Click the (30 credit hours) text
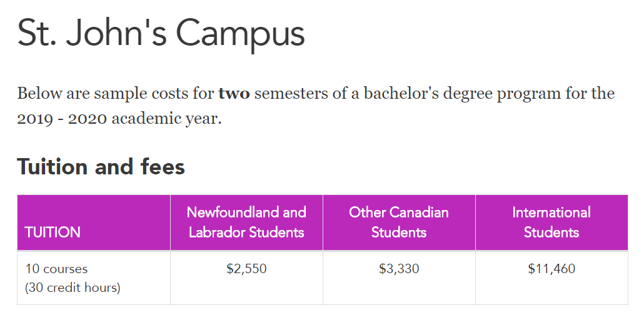This screenshot has width=644, height=320. [73, 287]
